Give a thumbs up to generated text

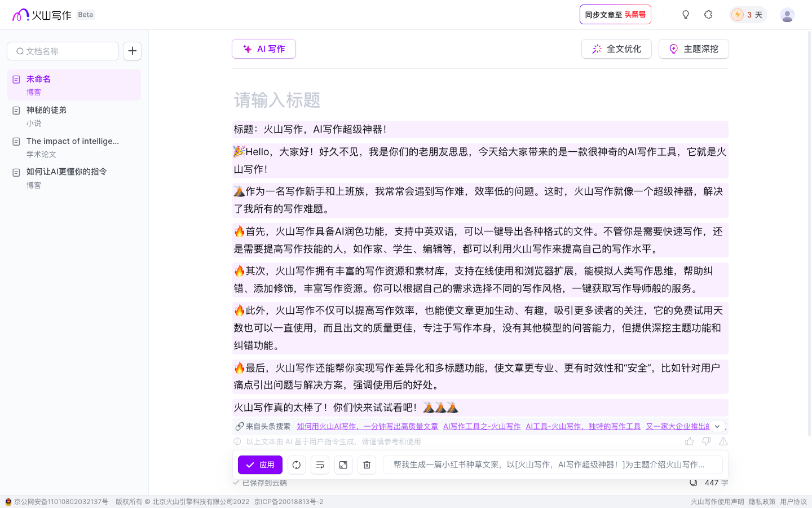689,441
